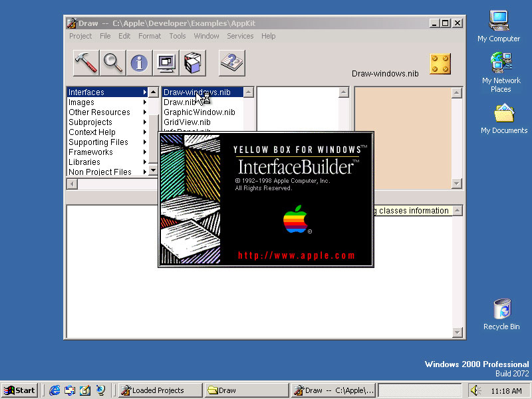Screen dimensions: 532x399
Task: Select the Recycle Bin on the desktop
Action: (501, 314)
